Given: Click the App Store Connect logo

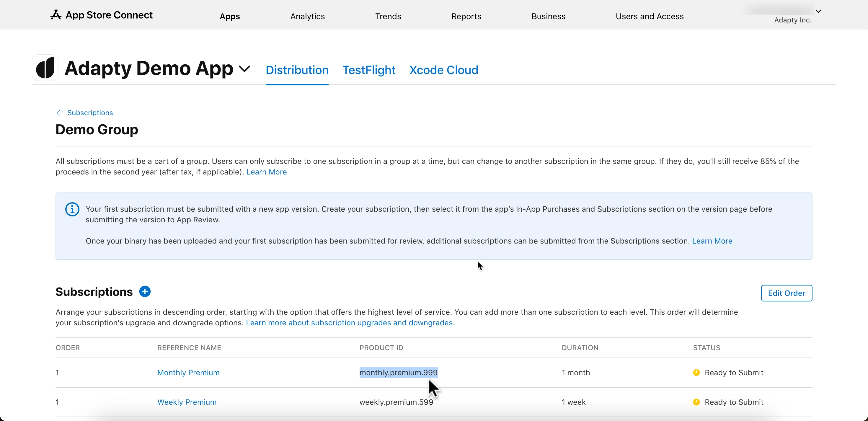Looking at the screenshot, I should point(56,15).
